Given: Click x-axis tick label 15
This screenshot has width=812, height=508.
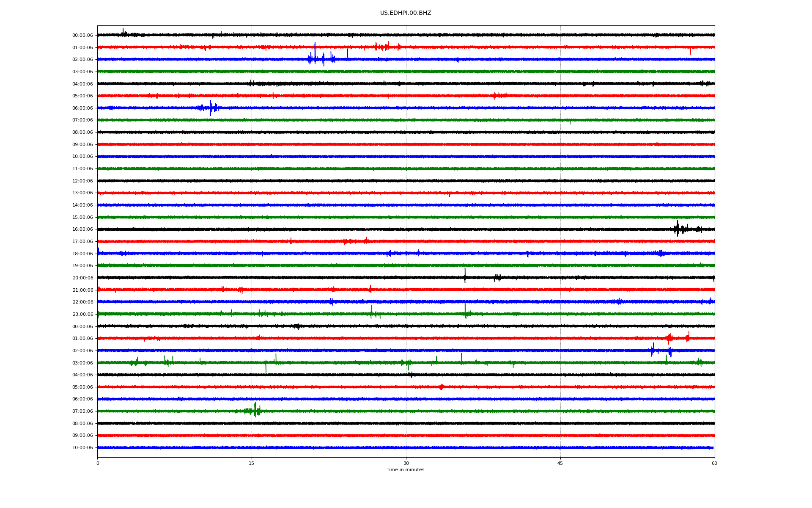Looking at the screenshot, I should pos(252,463).
